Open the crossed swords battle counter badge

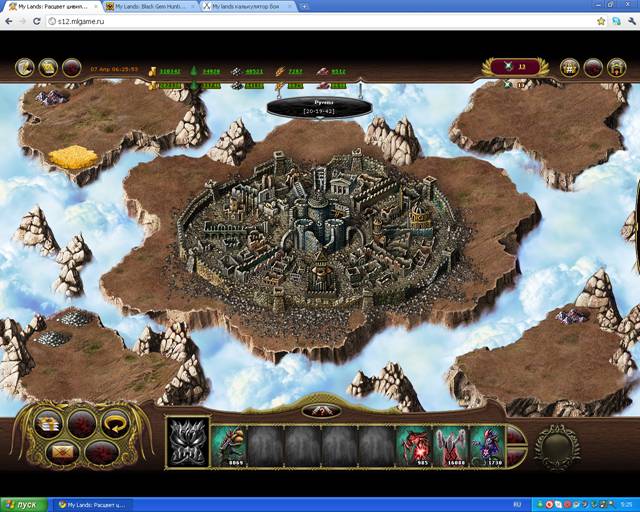tap(515, 67)
